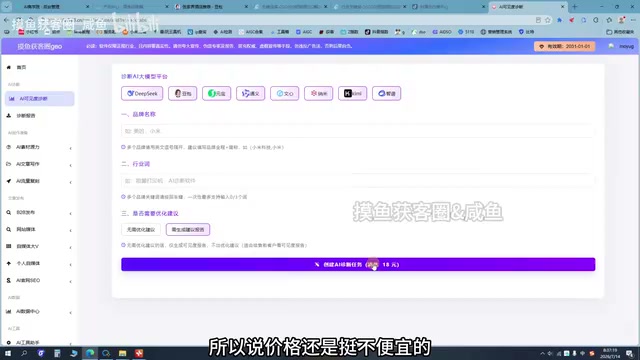The height and width of the screenshot is (360, 640).
Task: Expand the AI数据中心 sidebar submenu arrow
Action: (71, 313)
